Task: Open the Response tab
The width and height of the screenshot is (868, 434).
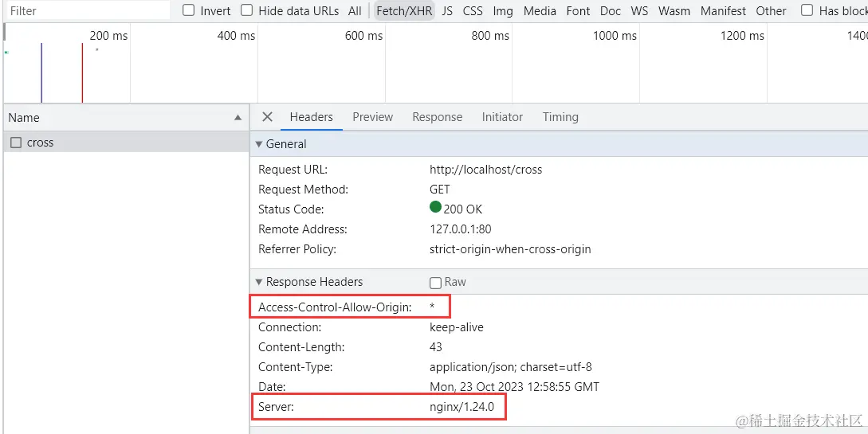Action: click(437, 117)
